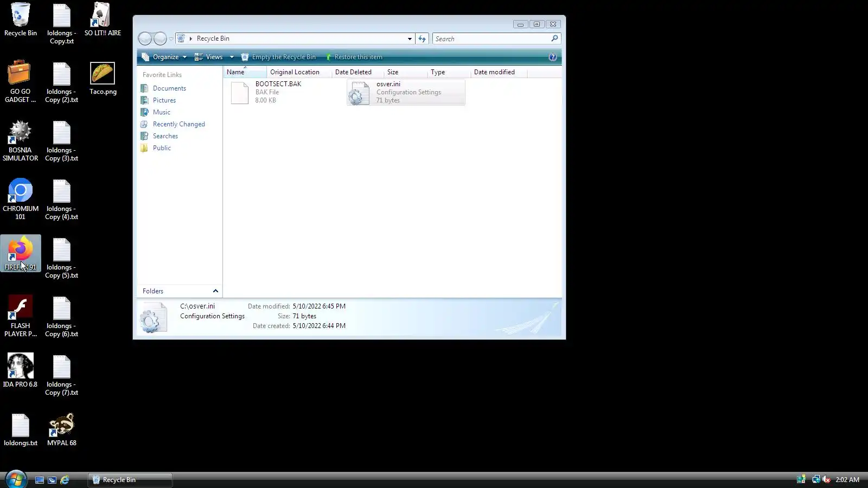Select the SO LIT!! AIRE shortcut
Image resolution: width=868 pixels, height=488 pixels.
tap(103, 20)
